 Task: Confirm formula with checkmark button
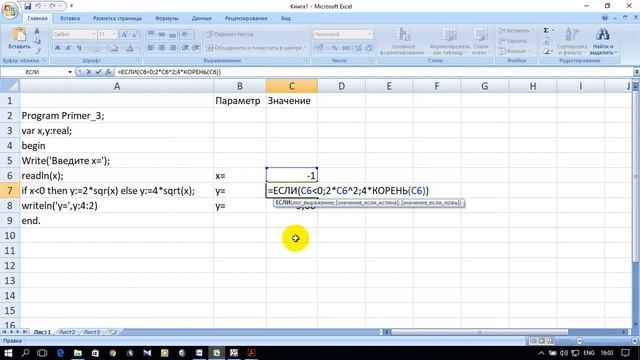[98, 72]
